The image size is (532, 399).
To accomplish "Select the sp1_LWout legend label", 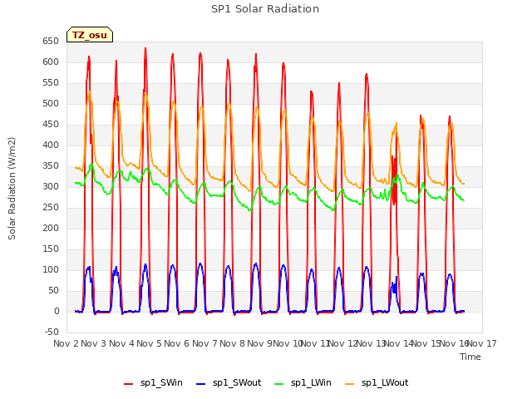I will coord(385,382).
